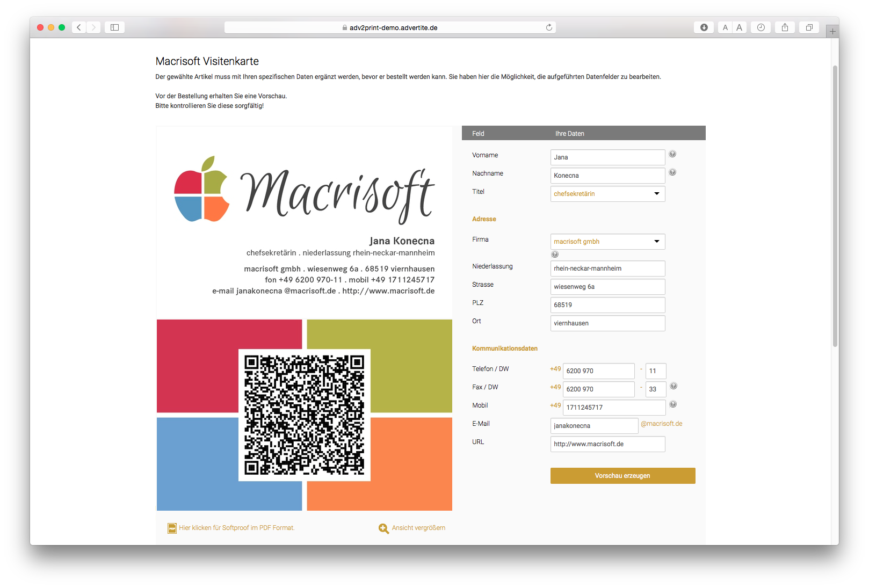Click the @macrisoft.de email suffix text
Viewport: 869px width, 588px height.
tap(662, 424)
